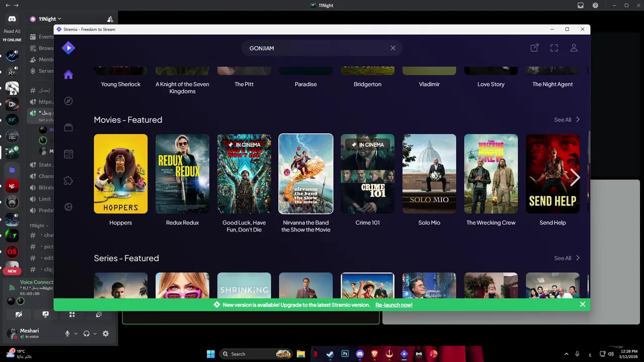The height and width of the screenshot is (362, 644).
Task: Open microphone input options arrow
Action: click(76, 333)
